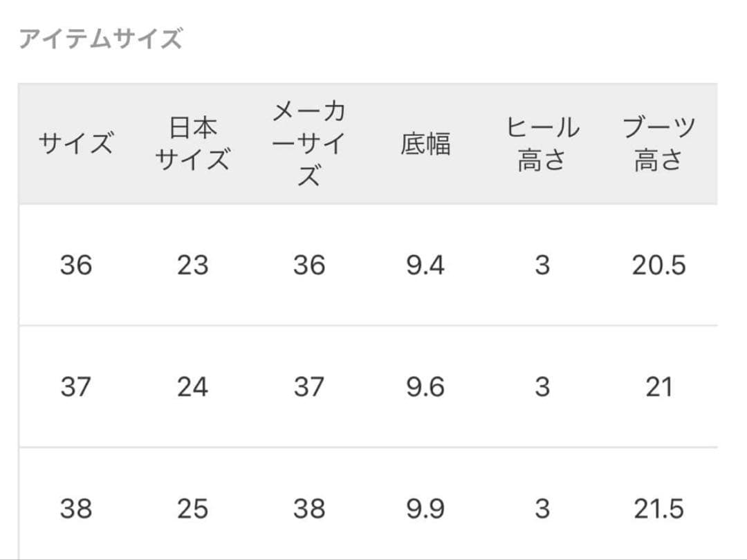The width and height of the screenshot is (747, 560).
Task: Select the boot height 20.5 cell
Action: pos(658,265)
